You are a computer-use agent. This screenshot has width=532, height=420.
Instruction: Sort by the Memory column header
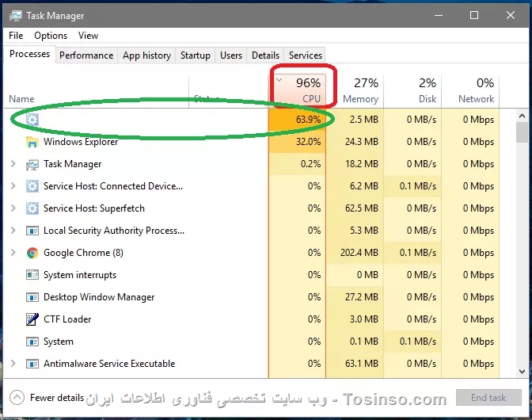tap(355, 91)
